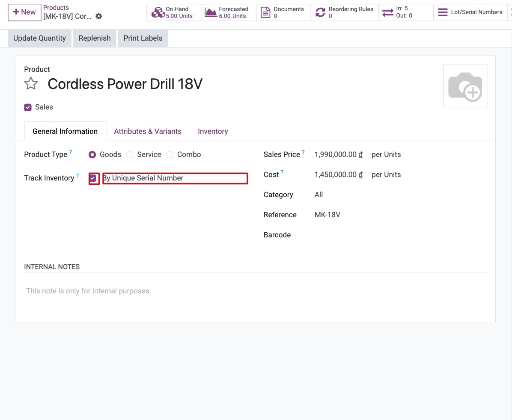Click the Reordering Rules 0 stat

point(345,12)
